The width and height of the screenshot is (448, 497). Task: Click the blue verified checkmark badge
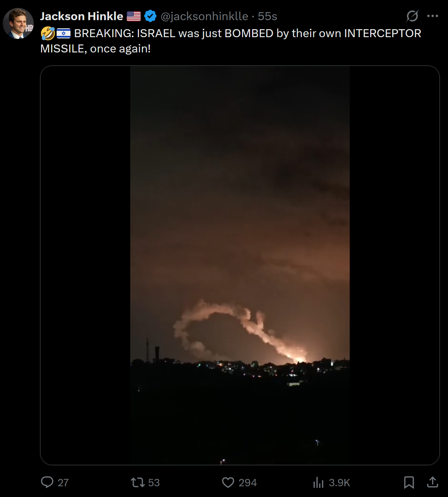tap(150, 16)
